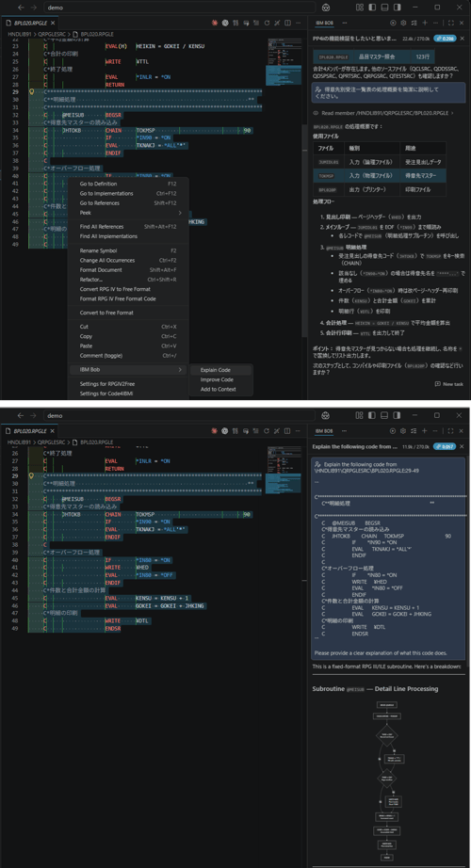Open the IBM Bob submenu entry

128,369
